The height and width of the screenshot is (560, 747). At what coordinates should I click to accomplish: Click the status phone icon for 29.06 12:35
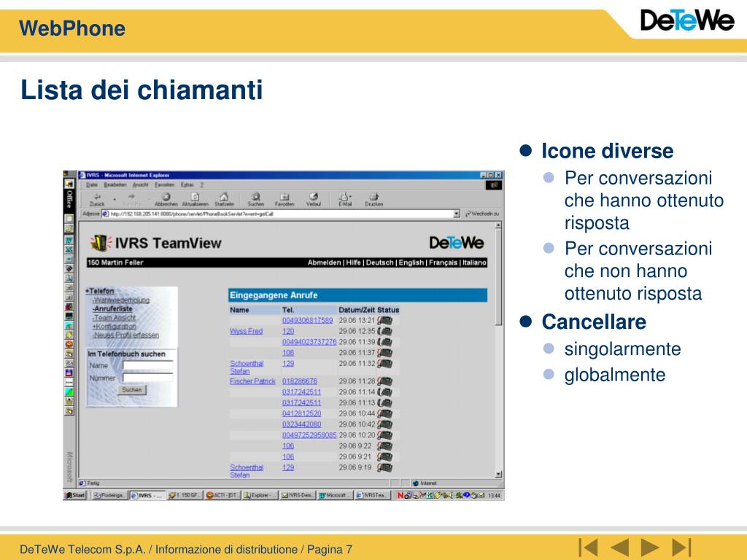pyautogui.click(x=385, y=331)
